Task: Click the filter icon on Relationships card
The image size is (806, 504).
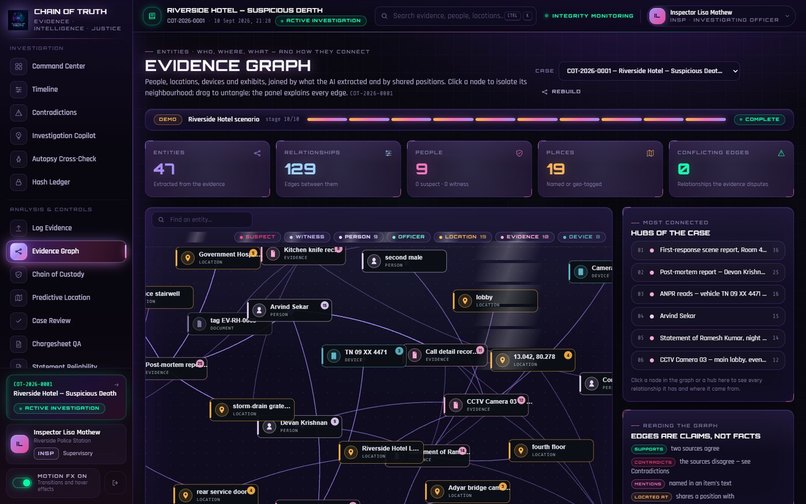Action: pos(388,153)
